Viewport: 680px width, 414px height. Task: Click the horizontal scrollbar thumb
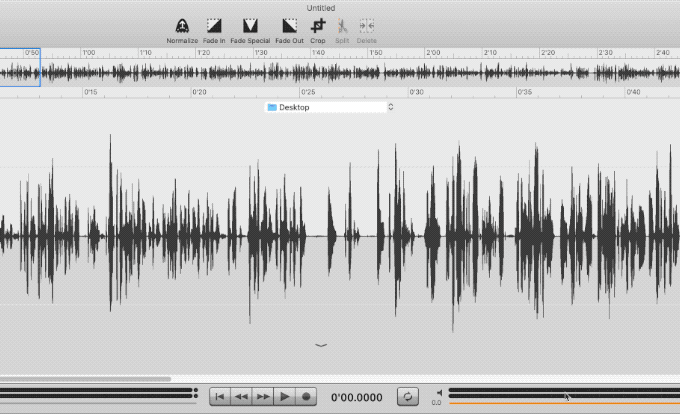85,379
